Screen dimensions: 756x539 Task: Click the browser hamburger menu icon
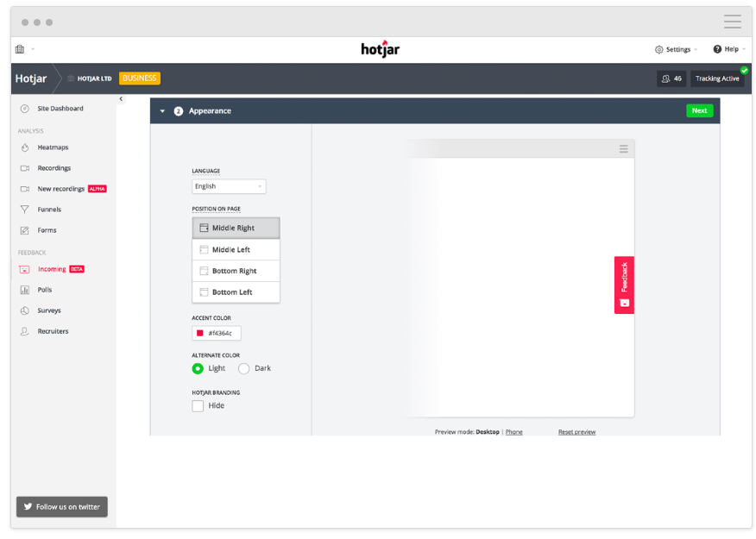733,22
